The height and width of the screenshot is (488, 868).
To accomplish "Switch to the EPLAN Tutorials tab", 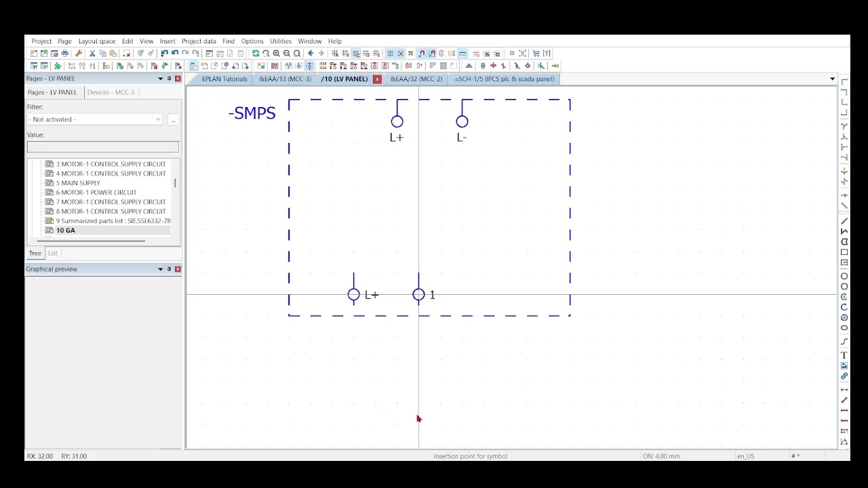I will pyautogui.click(x=224, y=79).
